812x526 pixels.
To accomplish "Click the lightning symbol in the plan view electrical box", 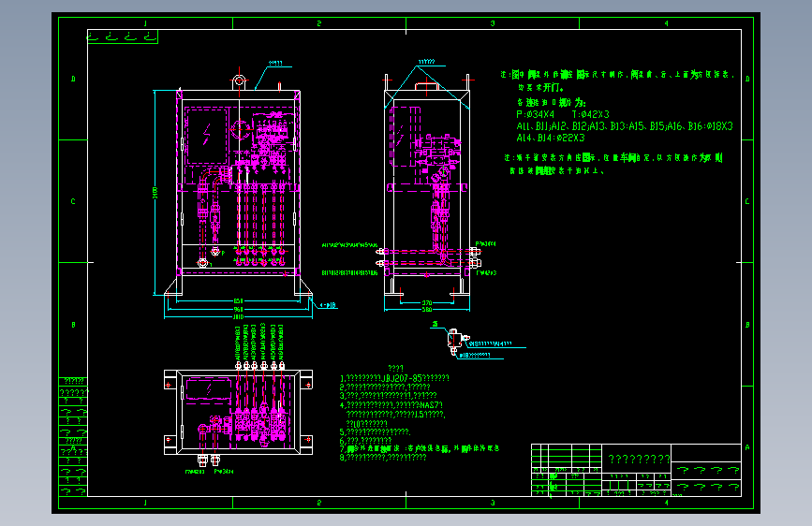I will tap(209, 388).
